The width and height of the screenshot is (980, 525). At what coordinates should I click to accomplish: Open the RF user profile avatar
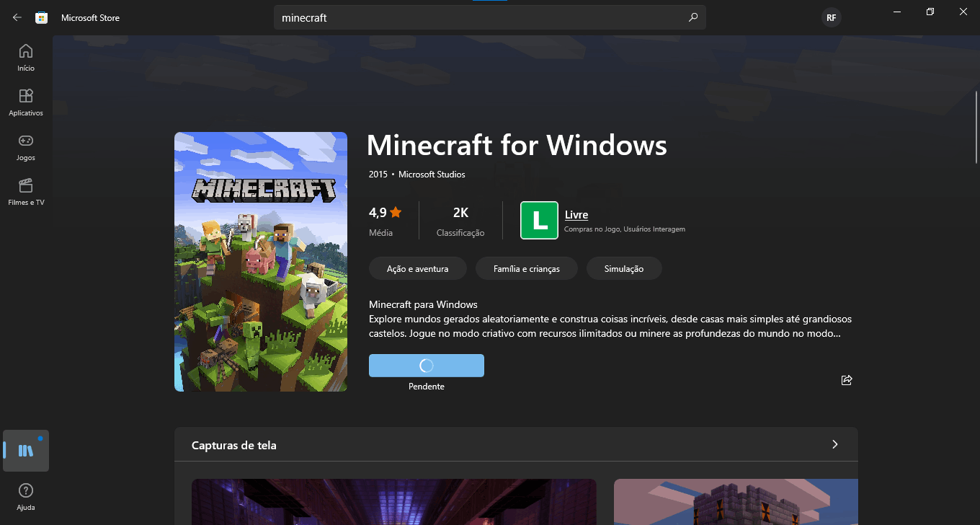831,17
